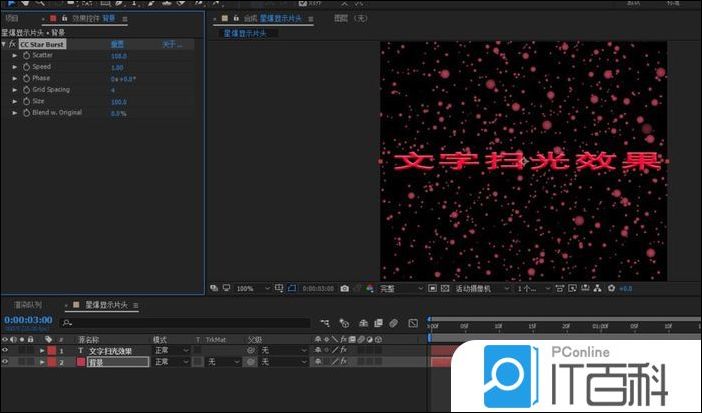Click the 重置 link for CC Star Burst
Viewport: 702px width, 413px height.
click(x=118, y=44)
